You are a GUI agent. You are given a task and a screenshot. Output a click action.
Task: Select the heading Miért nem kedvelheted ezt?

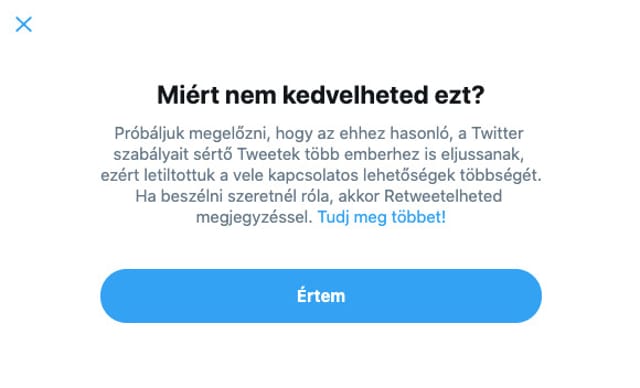pyautogui.click(x=321, y=95)
